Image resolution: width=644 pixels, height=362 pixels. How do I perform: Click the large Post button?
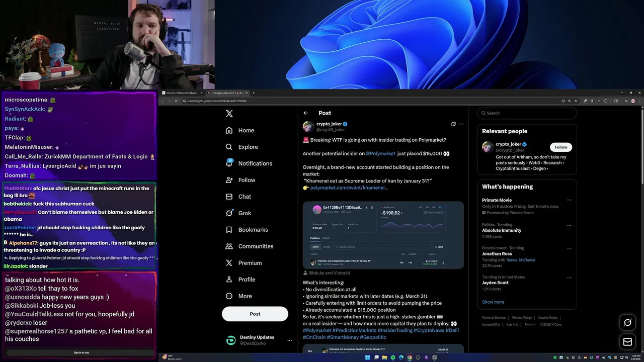(255, 314)
